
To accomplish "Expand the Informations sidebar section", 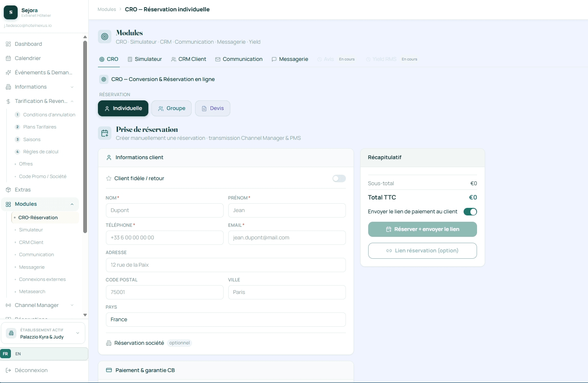I will point(72,87).
